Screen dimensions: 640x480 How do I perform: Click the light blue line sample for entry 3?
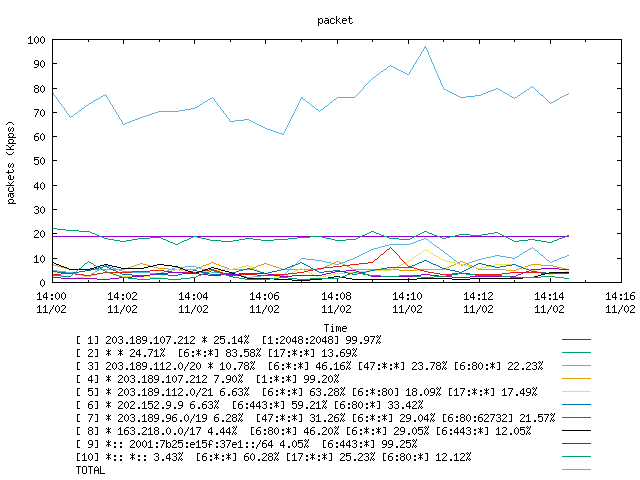point(576,366)
